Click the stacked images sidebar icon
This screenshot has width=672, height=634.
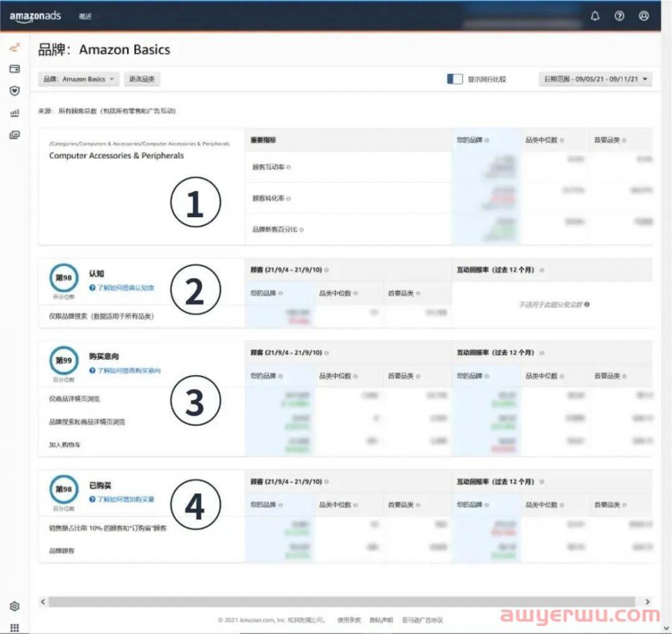[15, 135]
